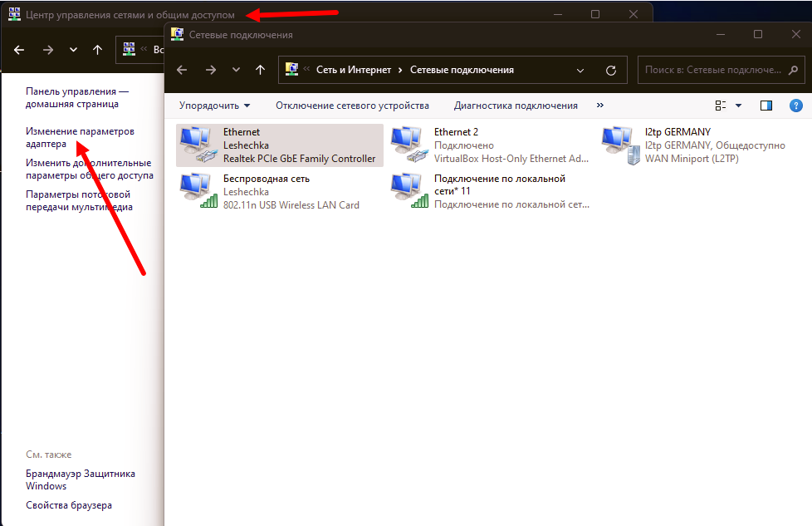Toggle the preview pane icon

point(766,106)
